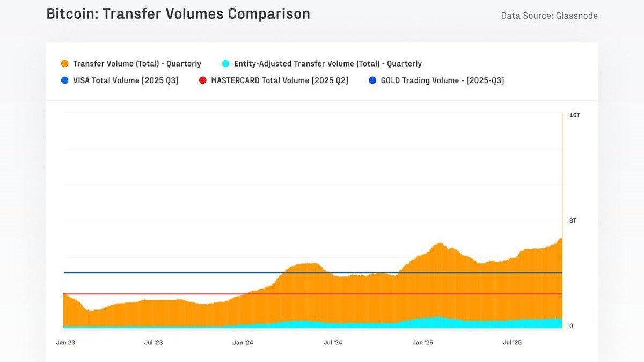Click the red MASTERCARD horizontal threshold line

(x=215, y=293)
